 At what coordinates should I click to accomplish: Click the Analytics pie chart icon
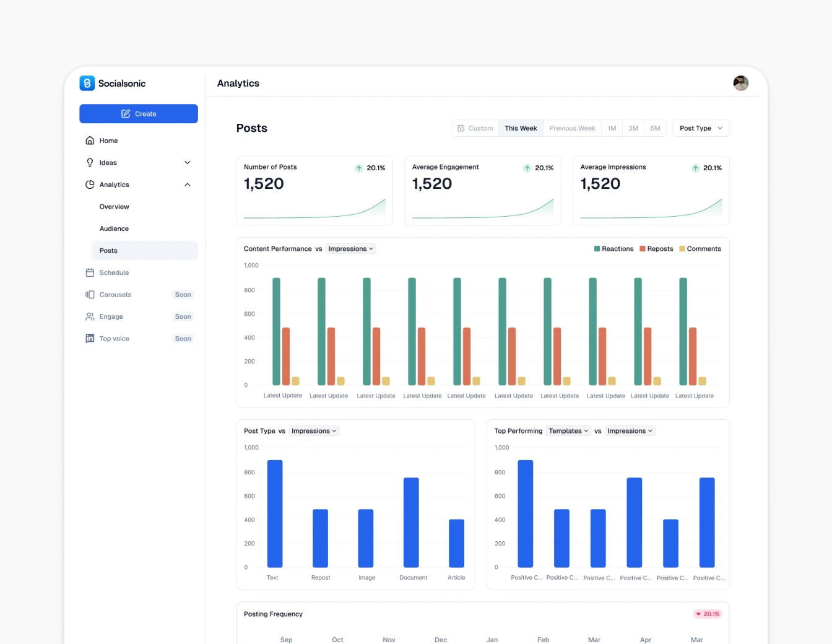(89, 184)
